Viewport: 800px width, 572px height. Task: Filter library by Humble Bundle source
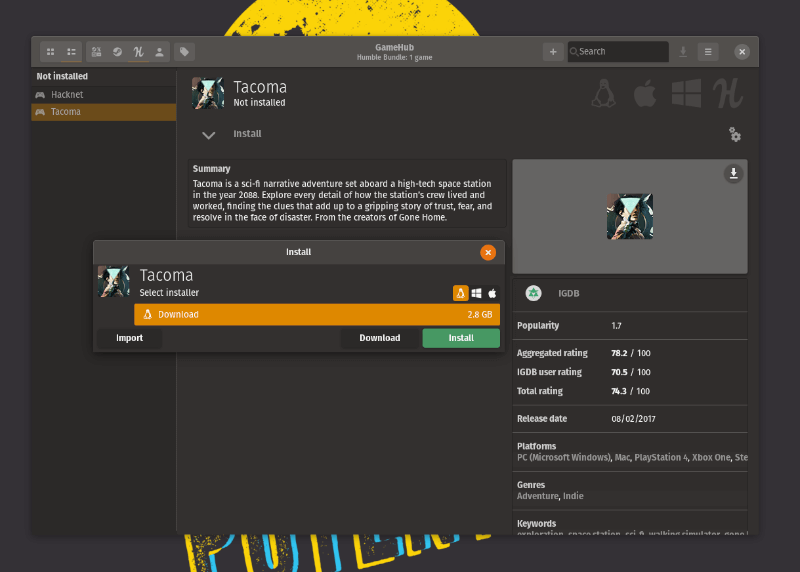[138, 51]
